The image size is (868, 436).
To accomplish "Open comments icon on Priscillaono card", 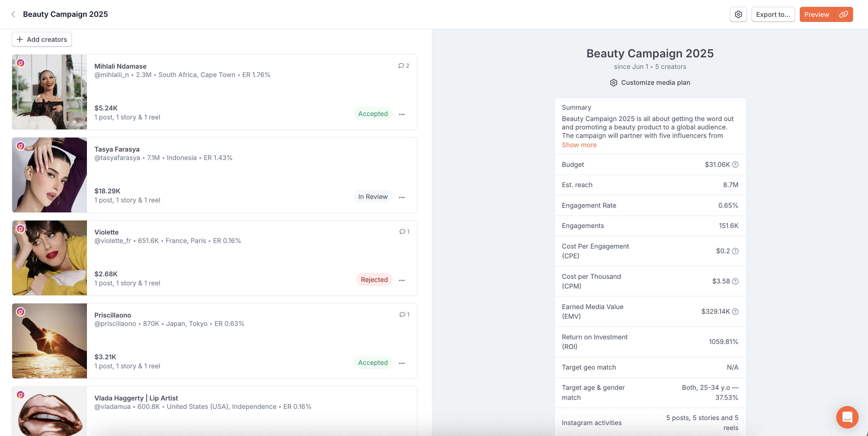I will pos(404,315).
